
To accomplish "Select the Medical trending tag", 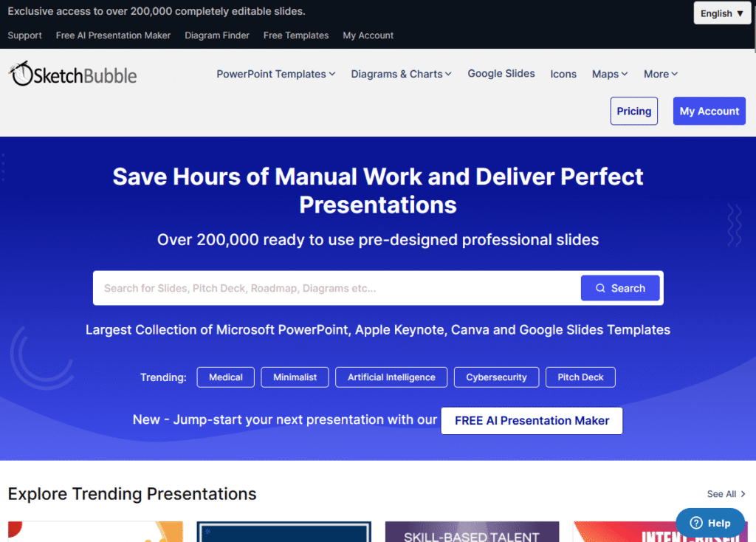I will (x=225, y=377).
